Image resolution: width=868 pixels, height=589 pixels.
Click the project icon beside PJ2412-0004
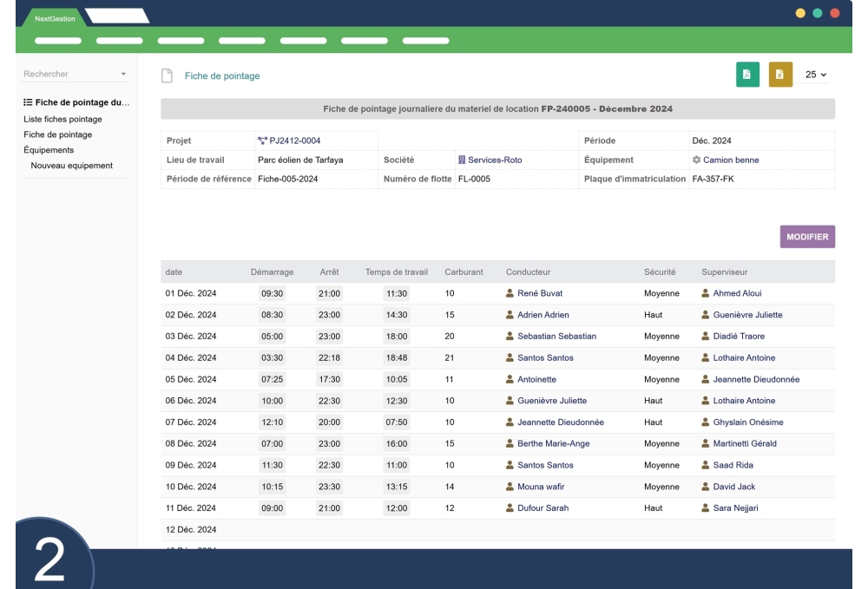click(x=261, y=138)
